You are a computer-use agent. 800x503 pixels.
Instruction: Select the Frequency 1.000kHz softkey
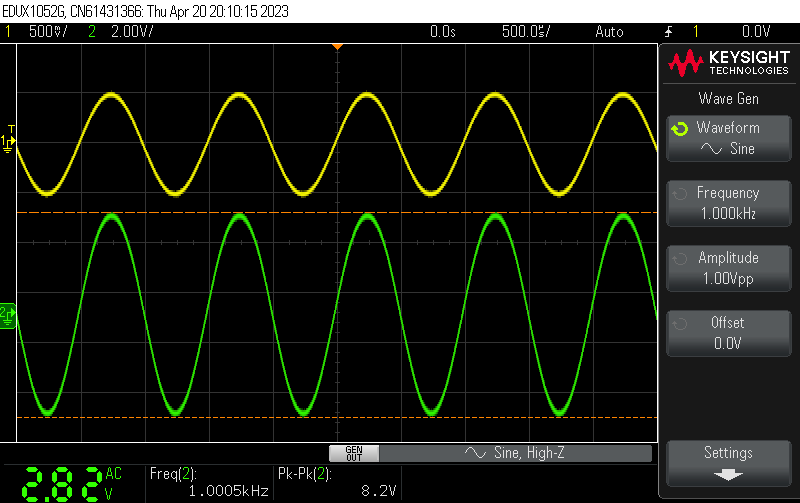pos(729,204)
